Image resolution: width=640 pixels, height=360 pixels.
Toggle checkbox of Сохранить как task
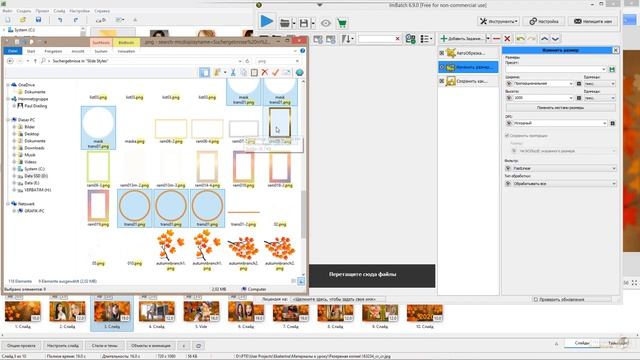[442, 81]
